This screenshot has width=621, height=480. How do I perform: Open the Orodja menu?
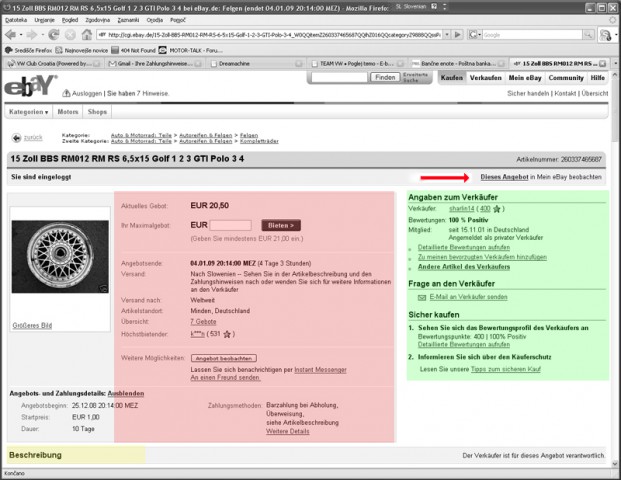[x=154, y=20]
